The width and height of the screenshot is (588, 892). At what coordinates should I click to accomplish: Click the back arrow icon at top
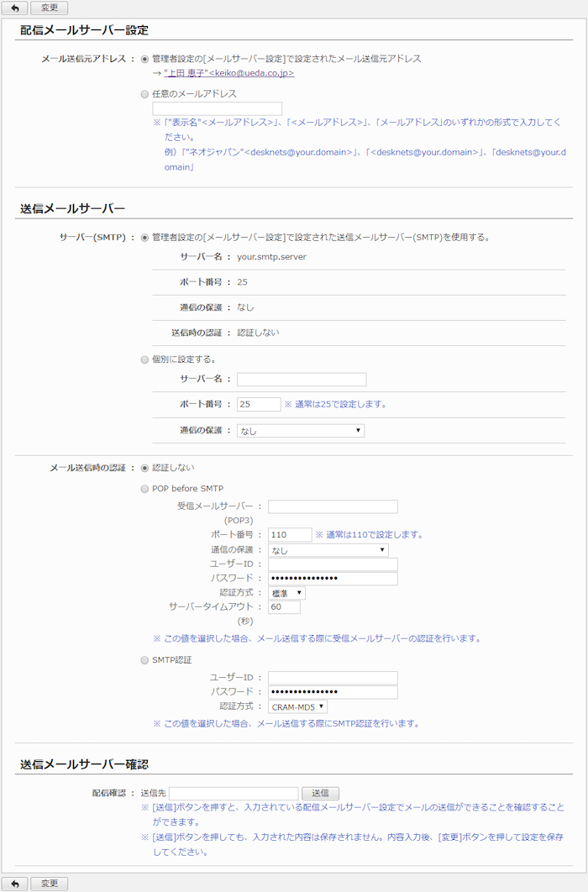13,8
